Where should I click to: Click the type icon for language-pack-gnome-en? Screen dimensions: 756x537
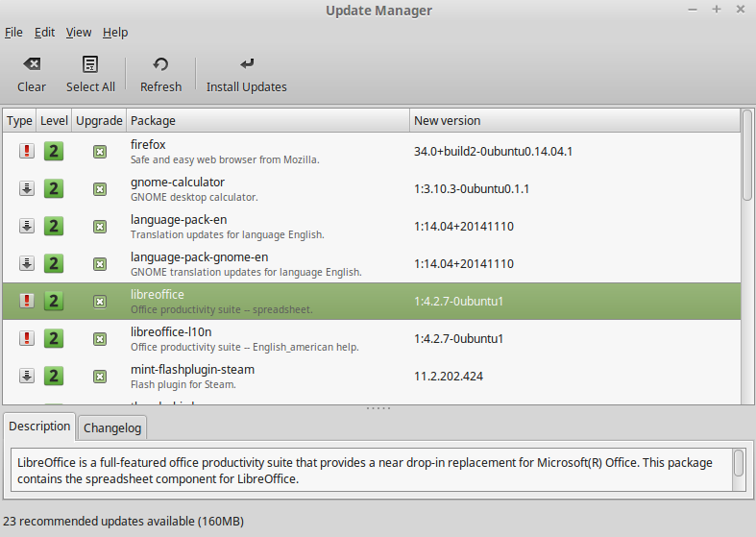click(x=27, y=263)
